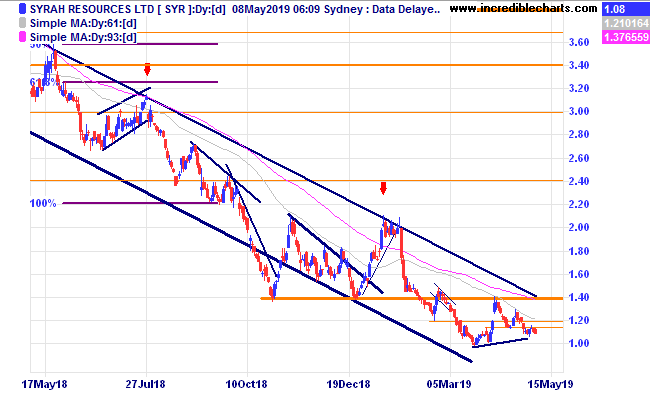Click the 05Mar19 date axis label
Image resolution: width=651 pixels, height=395 pixels.
point(449,384)
